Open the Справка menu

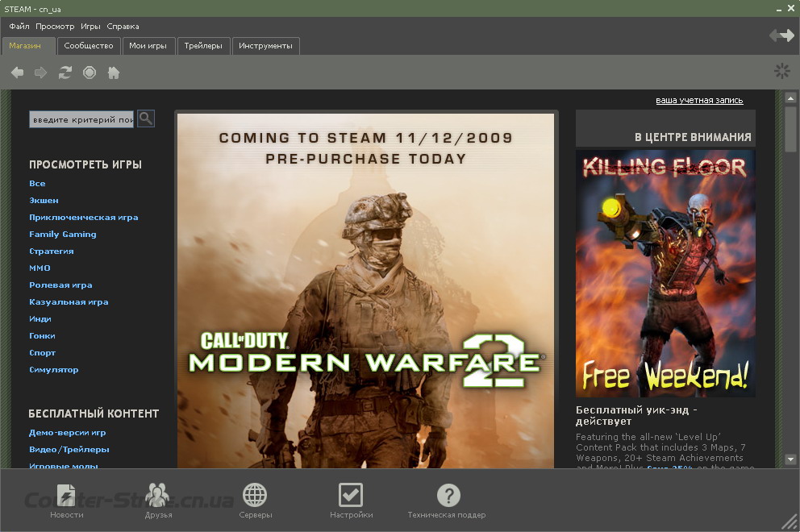tap(123, 26)
